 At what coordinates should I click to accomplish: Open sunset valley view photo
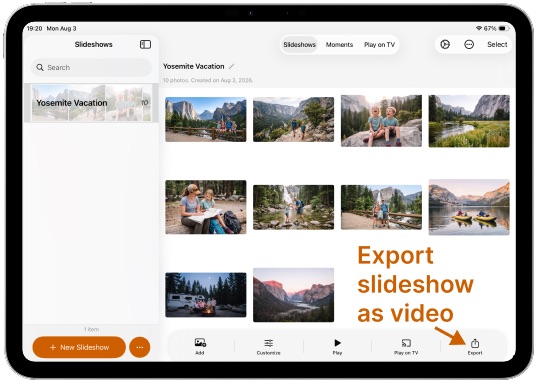[x=293, y=295]
